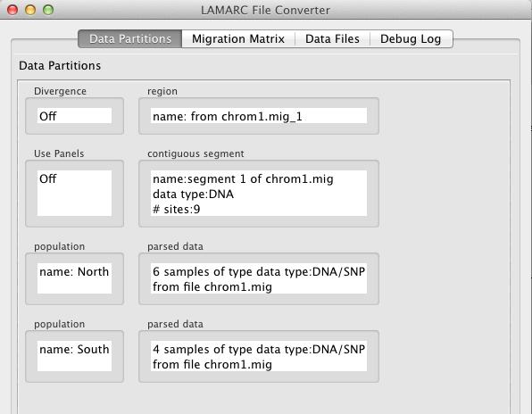Click the Divergence Off field

pos(74,116)
